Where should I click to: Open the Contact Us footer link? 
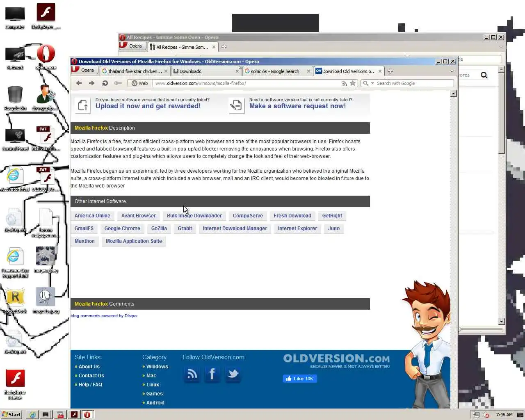click(x=91, y=376)
